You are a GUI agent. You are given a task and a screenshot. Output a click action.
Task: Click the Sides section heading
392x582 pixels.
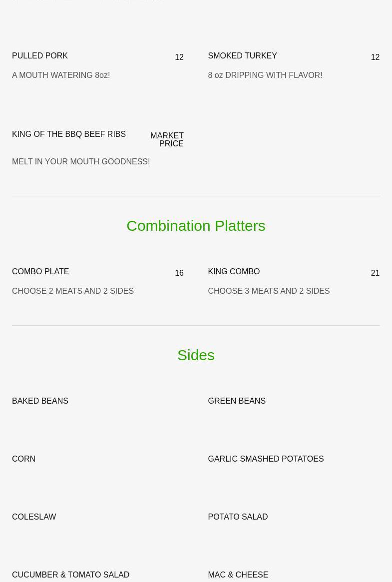pyautogui.click(x=196, y=355)
